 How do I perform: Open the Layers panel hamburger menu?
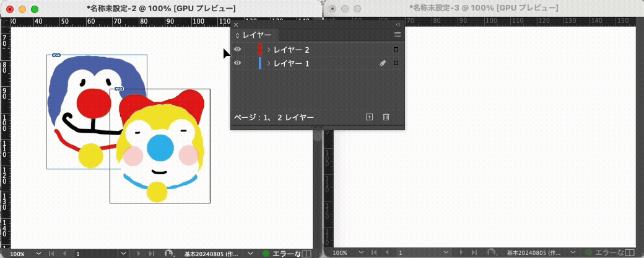point(398,35)
